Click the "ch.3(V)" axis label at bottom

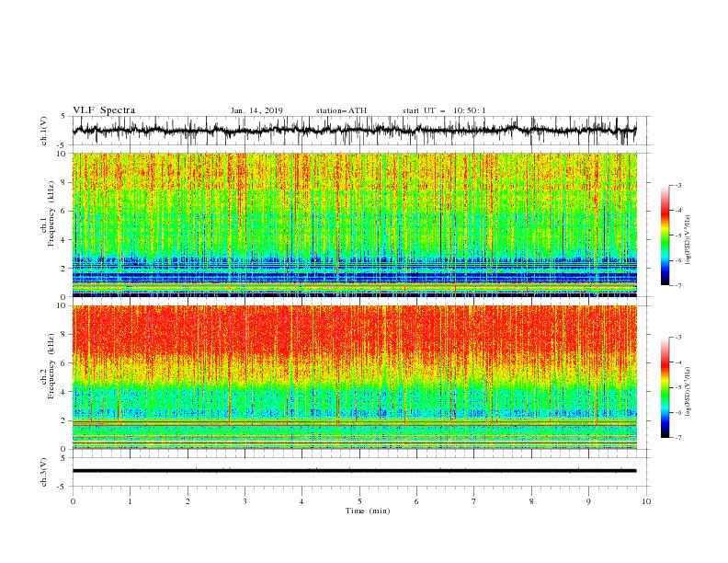44,473
